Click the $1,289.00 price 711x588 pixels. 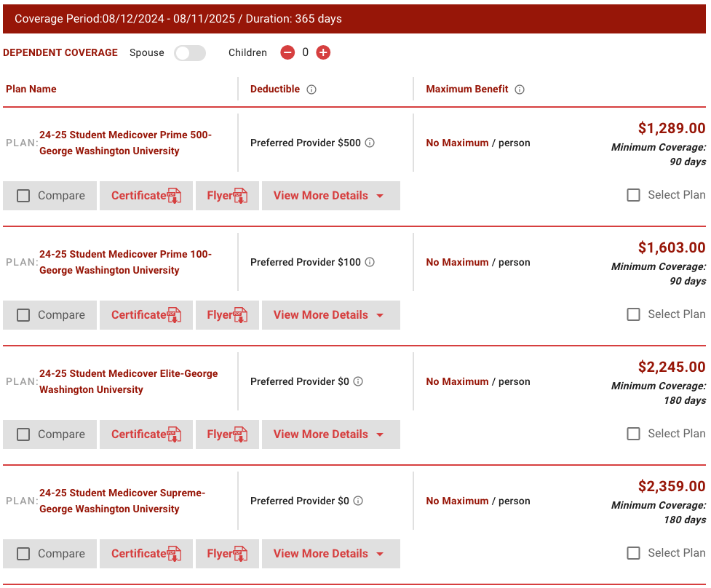672,128
